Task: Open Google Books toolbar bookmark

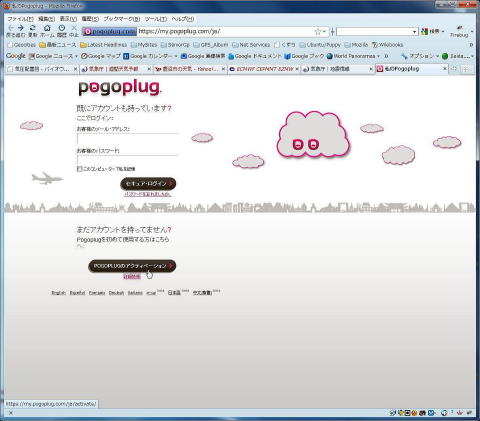Action: click(304, 56)
